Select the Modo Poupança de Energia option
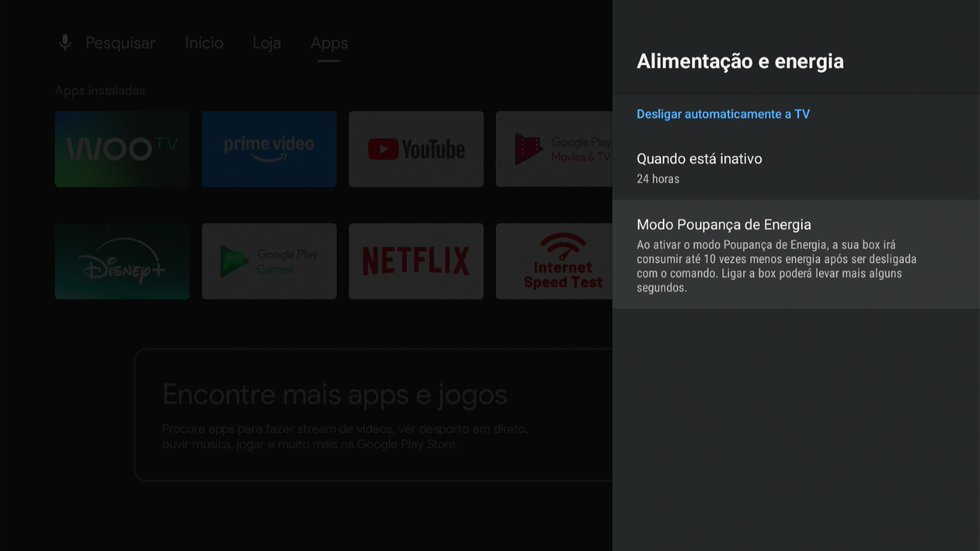The height and width of the screenshot is (551, 980). 796,254
